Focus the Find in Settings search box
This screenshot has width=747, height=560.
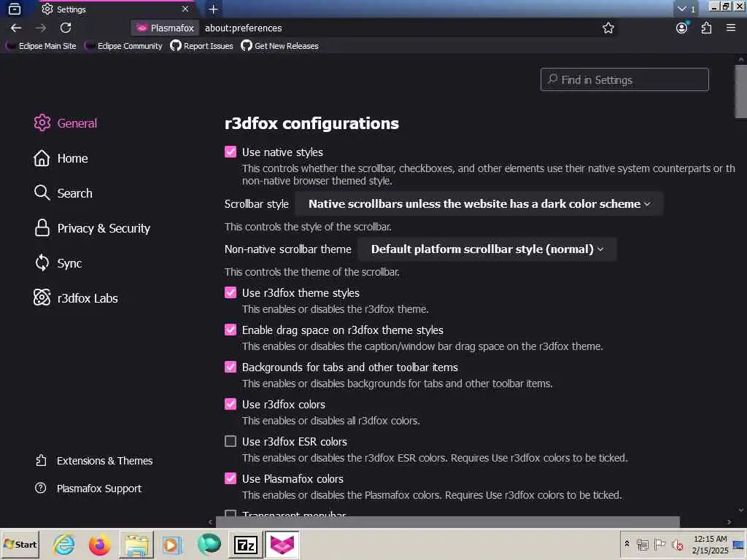tap(624, 79)
